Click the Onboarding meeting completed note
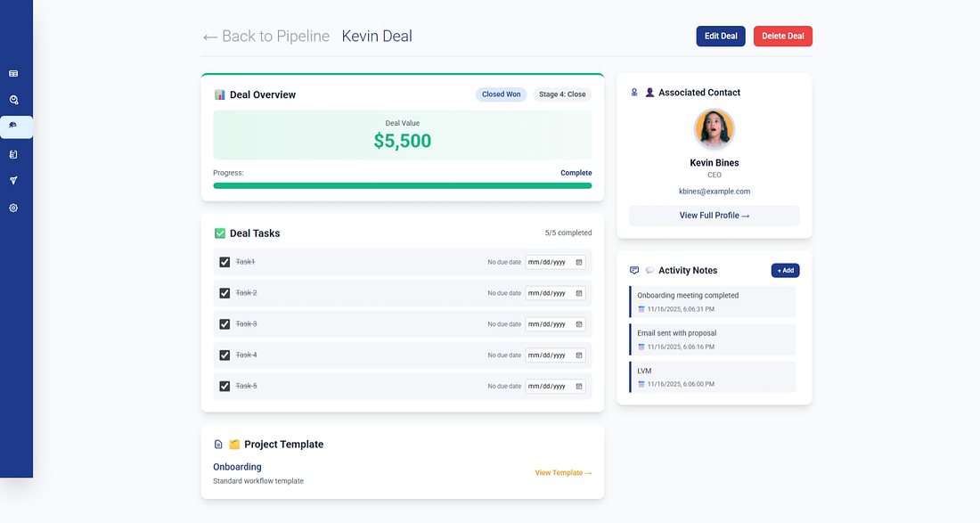 pyautogui.click(x=713, y=302)
